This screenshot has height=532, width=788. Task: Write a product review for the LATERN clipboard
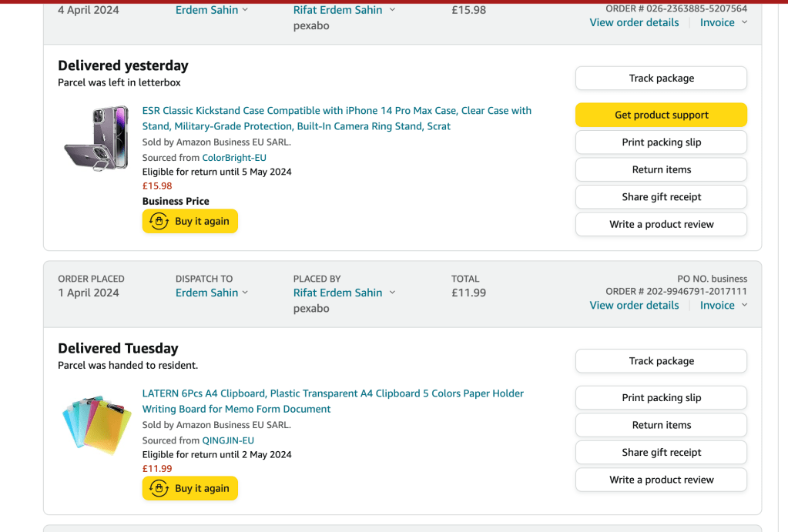point(661,480)
